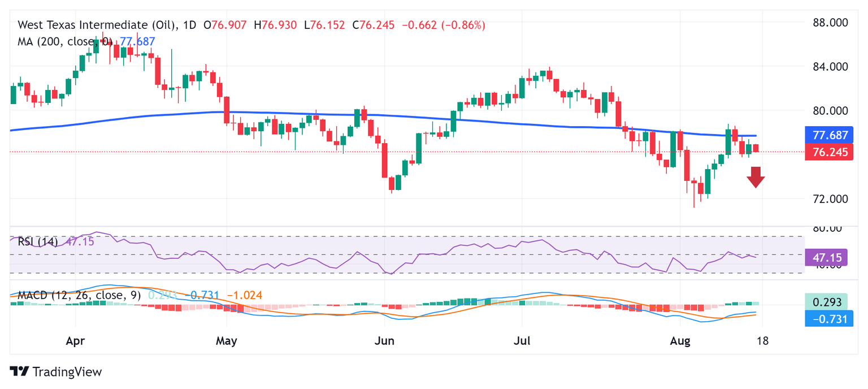Click the purple 47.15 RSI value tag

(828, 258)
